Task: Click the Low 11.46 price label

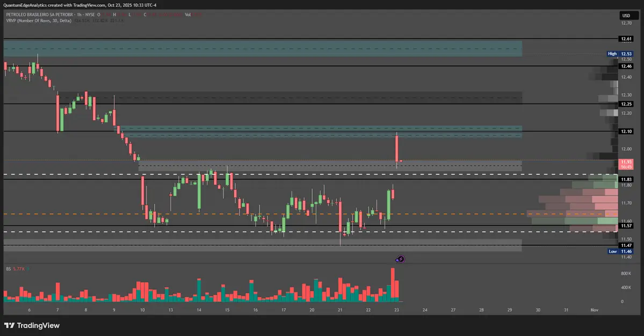Action: 620,252
